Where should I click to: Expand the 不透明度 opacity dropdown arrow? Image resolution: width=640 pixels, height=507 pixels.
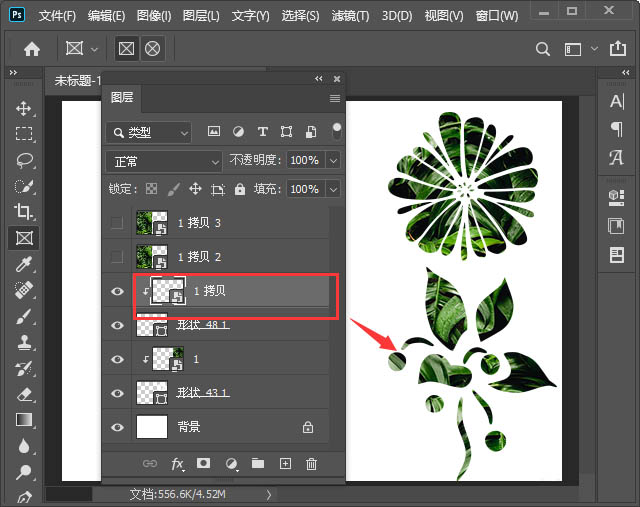pyautogui.click(x=333, y=161)
